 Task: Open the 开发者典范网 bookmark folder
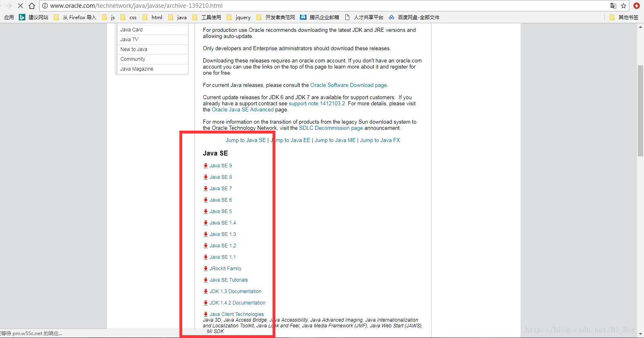click(275, 17)
